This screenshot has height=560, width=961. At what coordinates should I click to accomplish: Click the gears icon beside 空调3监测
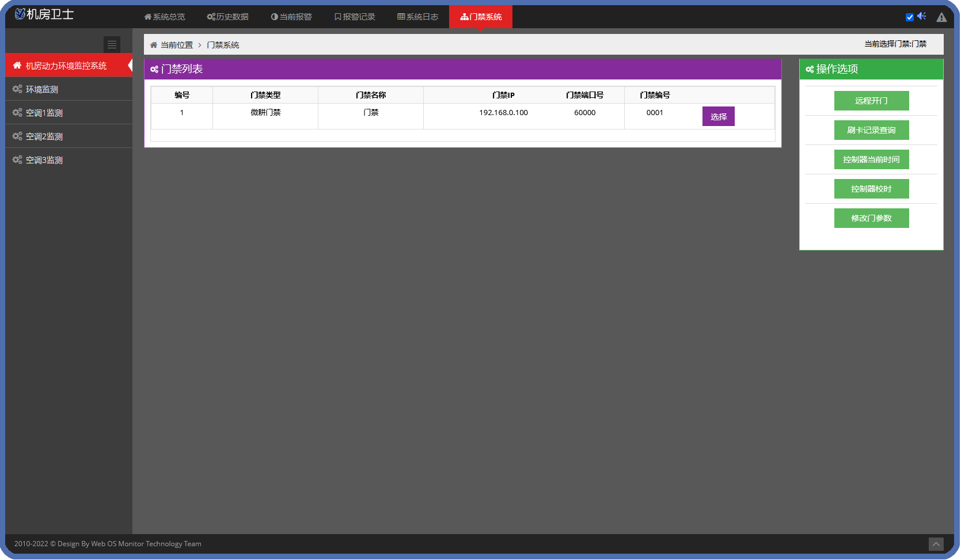17,159
